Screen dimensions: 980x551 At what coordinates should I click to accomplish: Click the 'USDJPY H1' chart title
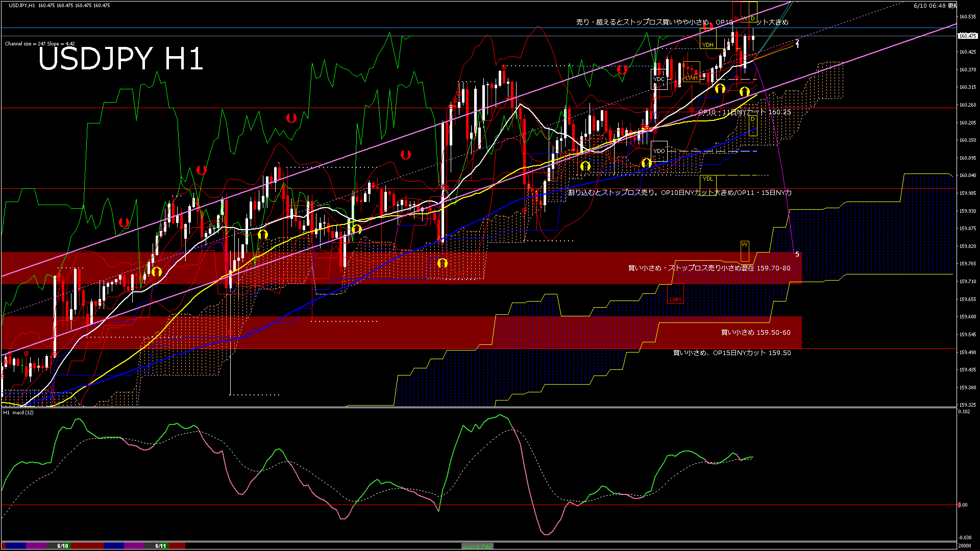tap(121, 59)
